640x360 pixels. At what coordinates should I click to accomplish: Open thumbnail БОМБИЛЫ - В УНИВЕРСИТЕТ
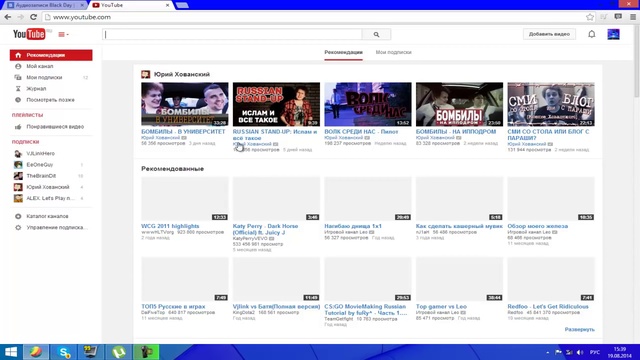coord(185,104)
